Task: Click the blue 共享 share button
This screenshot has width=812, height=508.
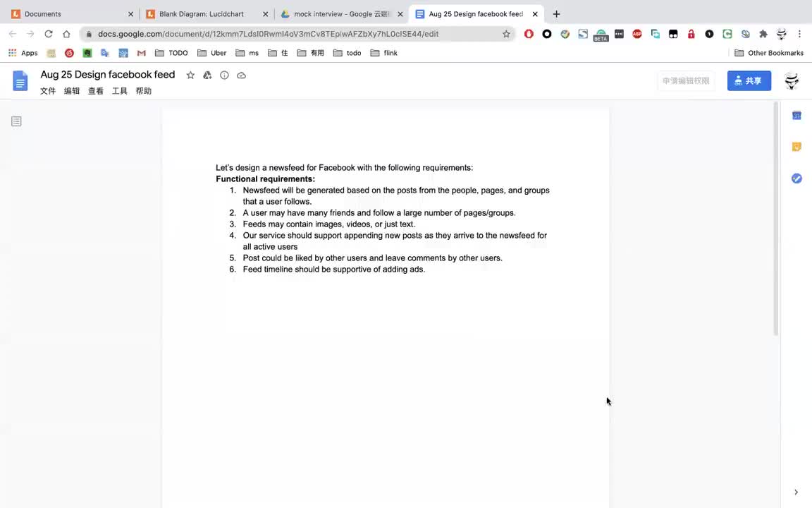Action: (749, 81)
